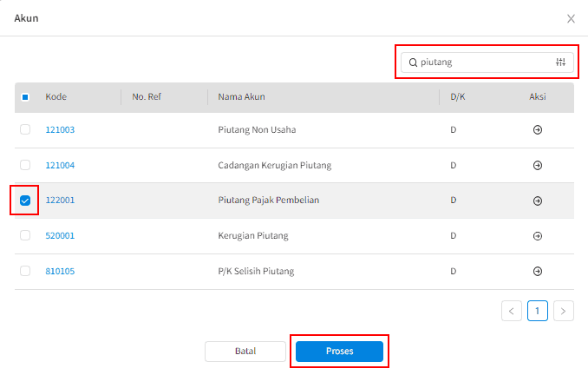Select page 1 in pagination
Image resolution: width=588 pixels, height=375 pixels.
(x=538, y=311)
